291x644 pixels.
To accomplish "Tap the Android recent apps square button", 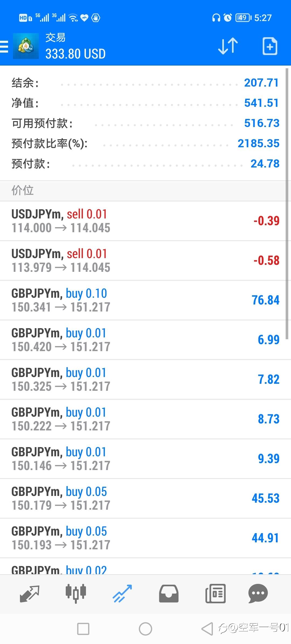I will [83, 629].
